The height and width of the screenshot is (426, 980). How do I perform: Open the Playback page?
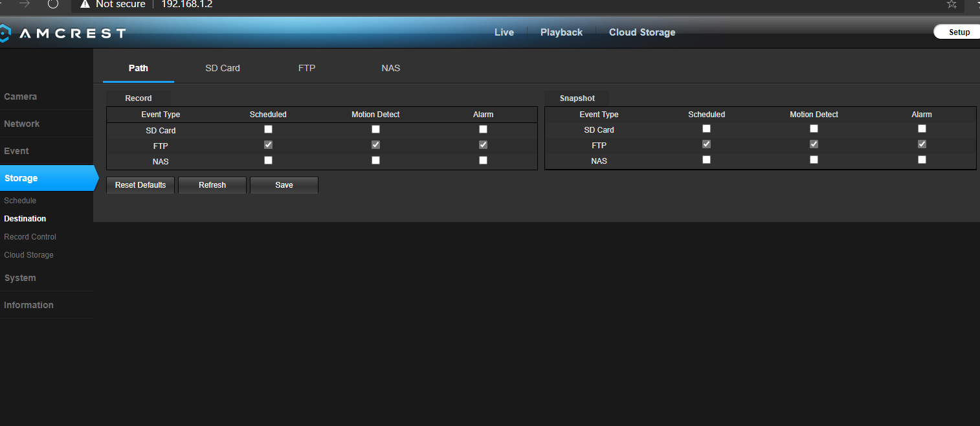[x=562, y=32]
